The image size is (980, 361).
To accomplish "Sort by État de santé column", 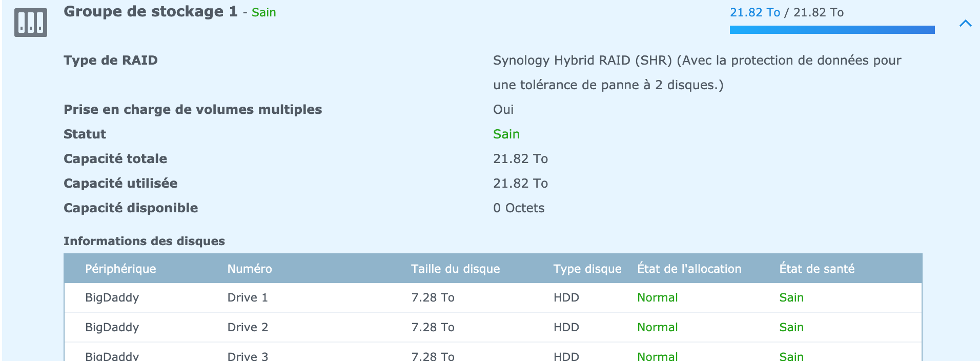I will point(816,269).
